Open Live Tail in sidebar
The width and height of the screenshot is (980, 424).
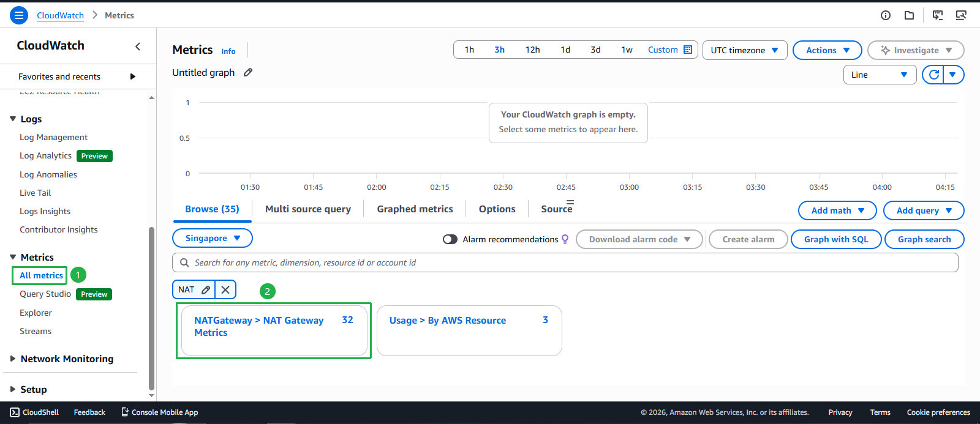(35, 193)
